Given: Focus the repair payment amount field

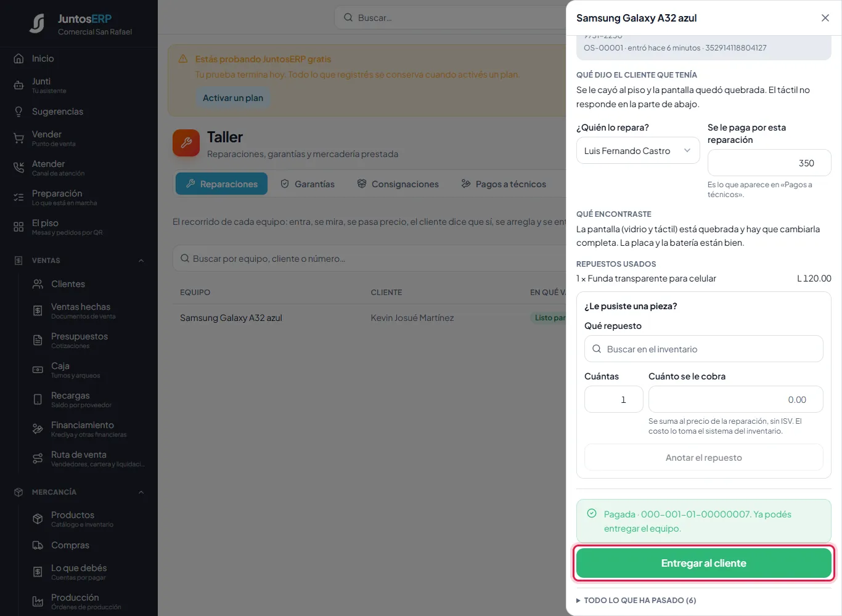Looking at the screenshot, I should coord(769,163).
